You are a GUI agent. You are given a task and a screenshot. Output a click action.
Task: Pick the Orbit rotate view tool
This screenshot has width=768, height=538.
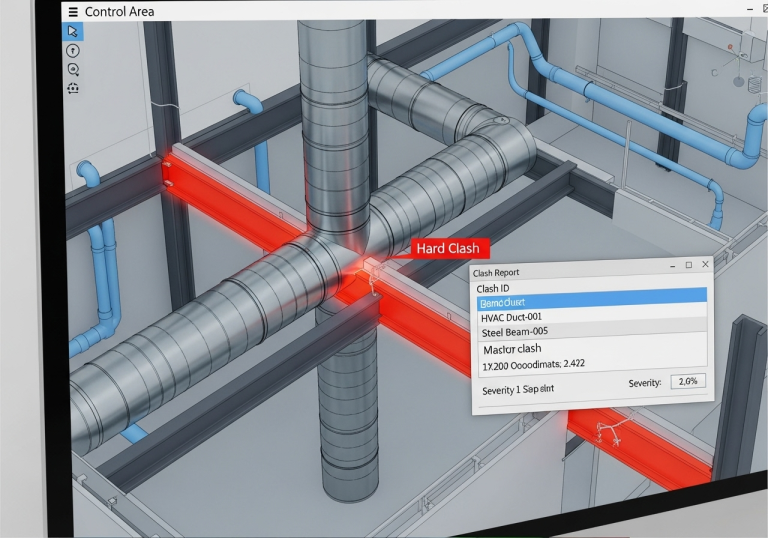pos(73,88)
